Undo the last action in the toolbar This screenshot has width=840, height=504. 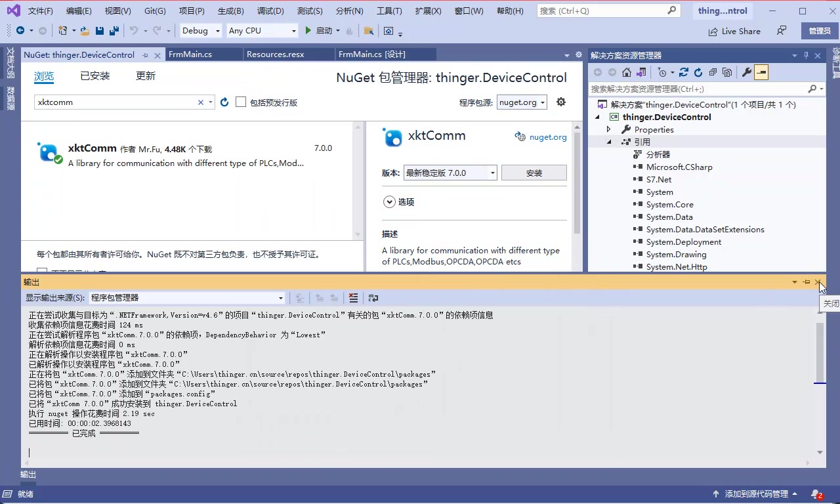134,31
